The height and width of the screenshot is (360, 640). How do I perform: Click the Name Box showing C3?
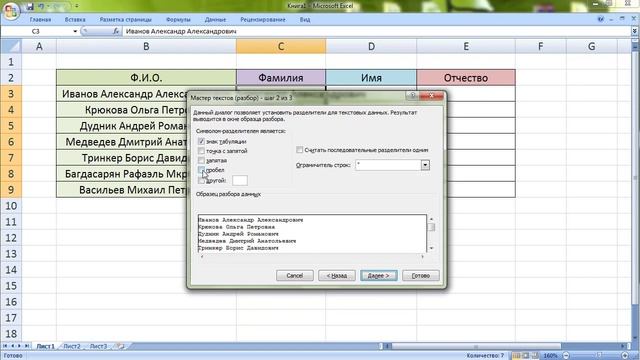click(36, 31)
